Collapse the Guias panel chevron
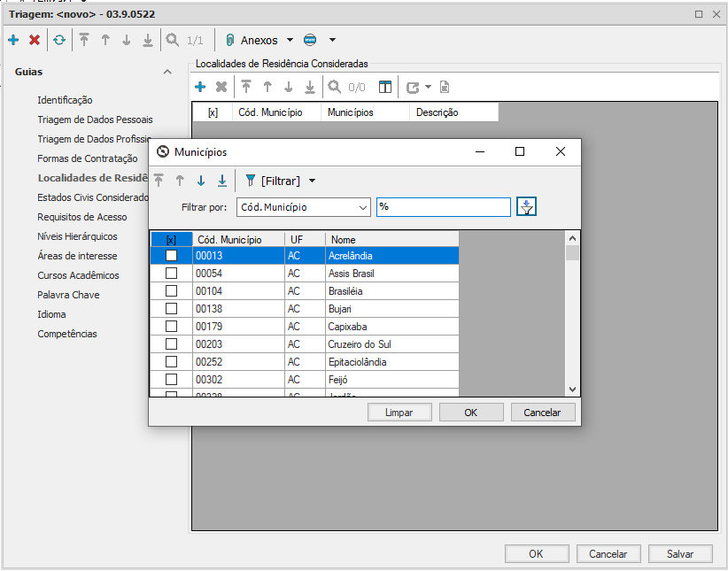The width and height of the screenshot is (728, 571). coord(167,72)
